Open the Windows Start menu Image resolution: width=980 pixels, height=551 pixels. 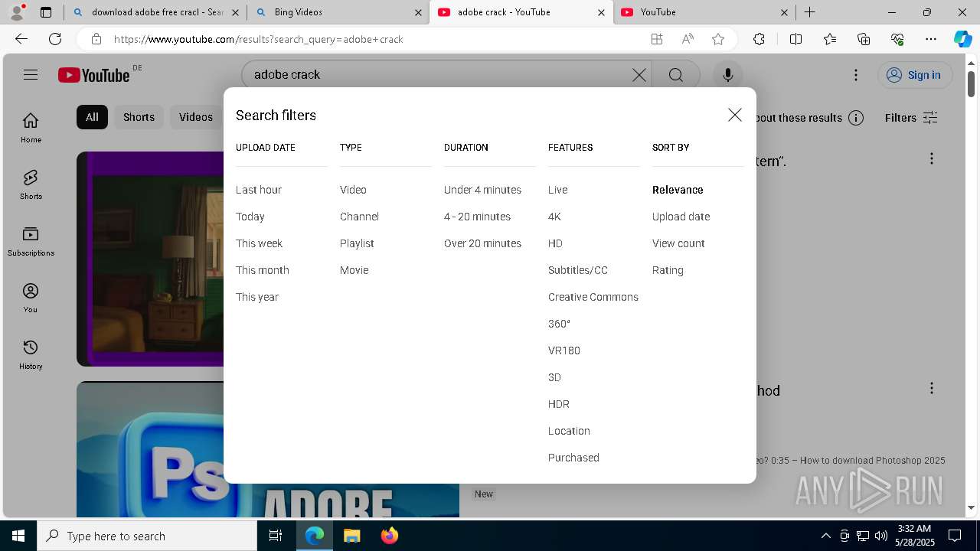coord(18,536)
